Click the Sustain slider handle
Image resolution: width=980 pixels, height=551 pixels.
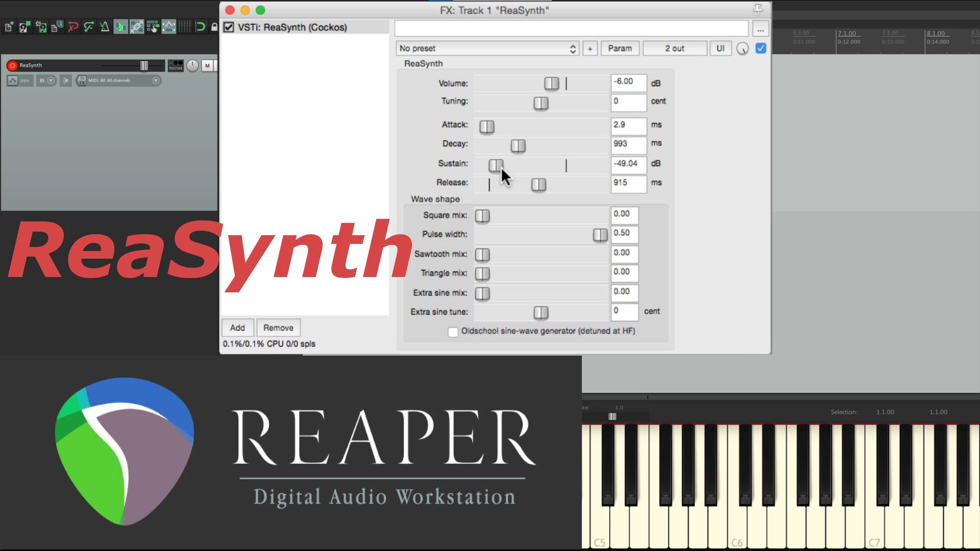(496, 165)
